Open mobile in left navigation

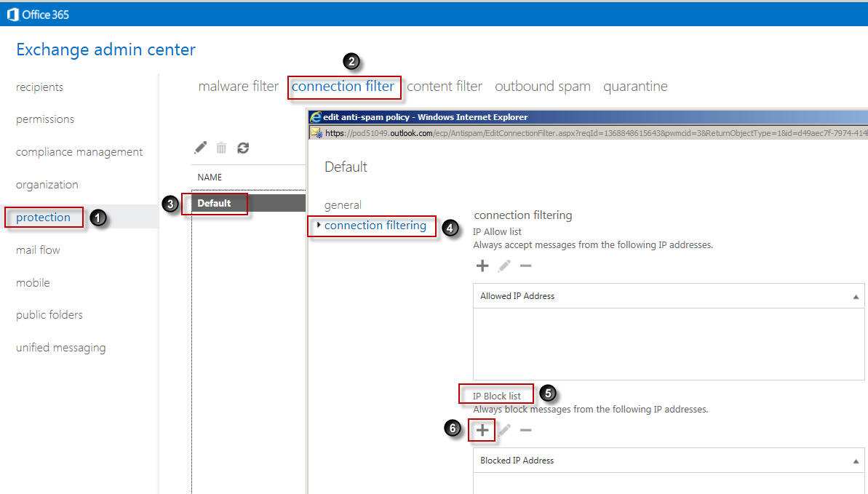coord(33,282)
